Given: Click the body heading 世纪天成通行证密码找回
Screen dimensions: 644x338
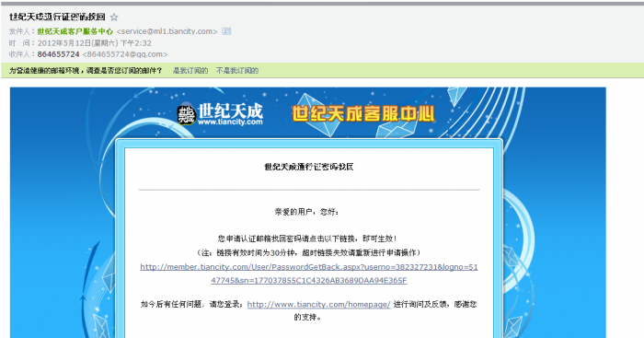Looking at the screenshot, I should tap(309, 167).
